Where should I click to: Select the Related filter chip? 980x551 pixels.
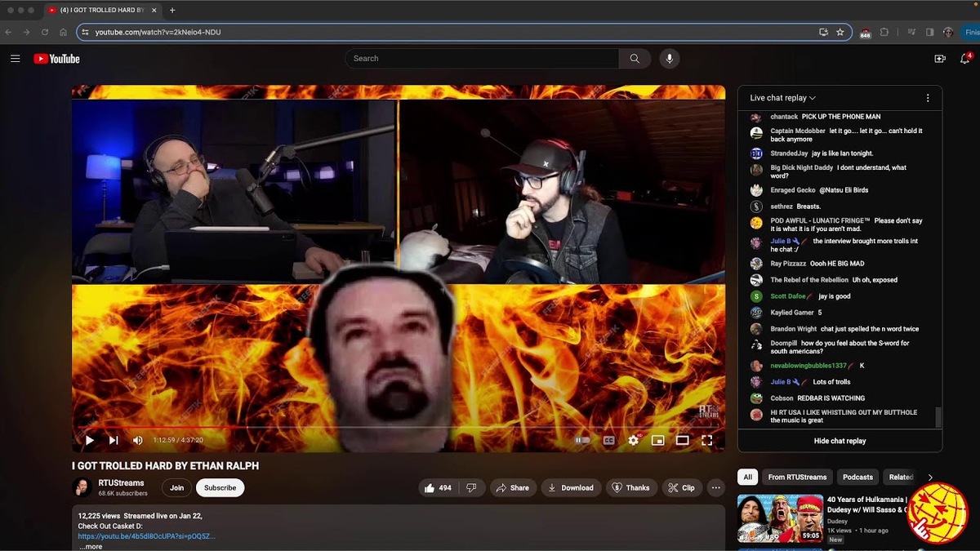click(x=901, y=477)
